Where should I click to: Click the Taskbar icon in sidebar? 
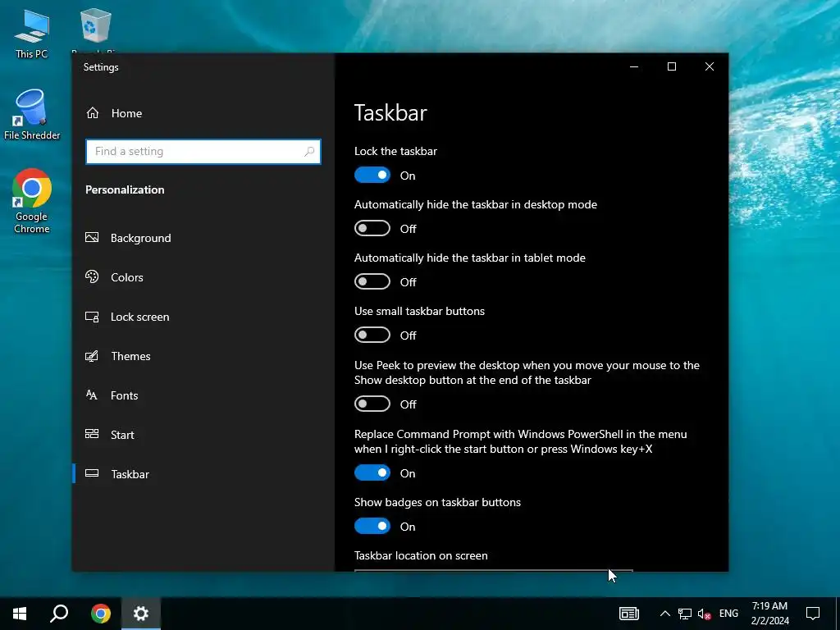pos(92,473)
